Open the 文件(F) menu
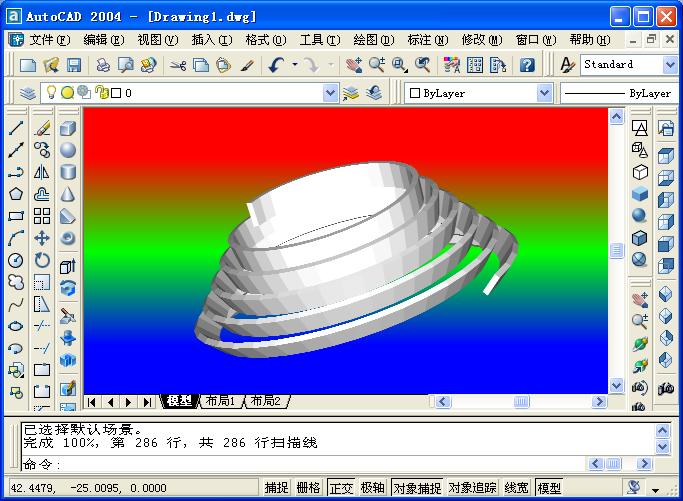The width and height of the screenshot is (683, 501). 49,40
